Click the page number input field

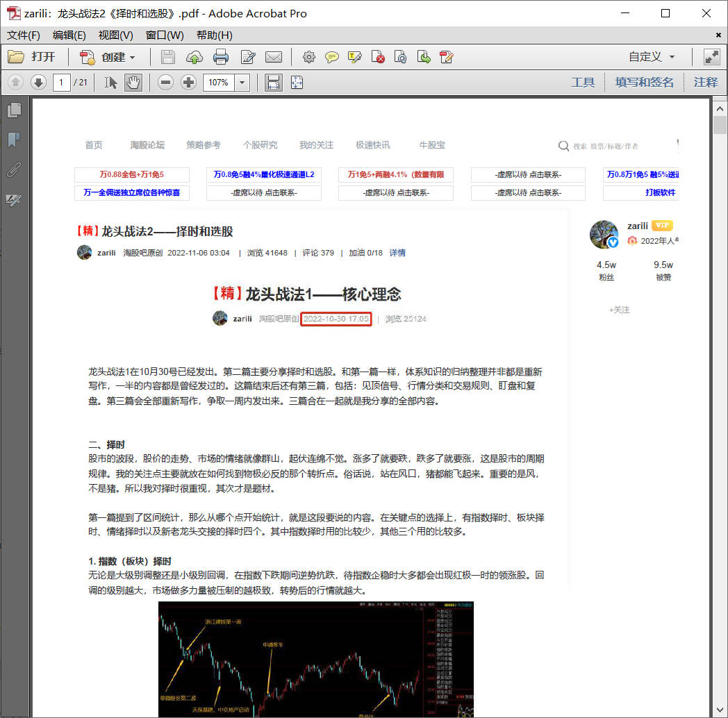(61, 83)
